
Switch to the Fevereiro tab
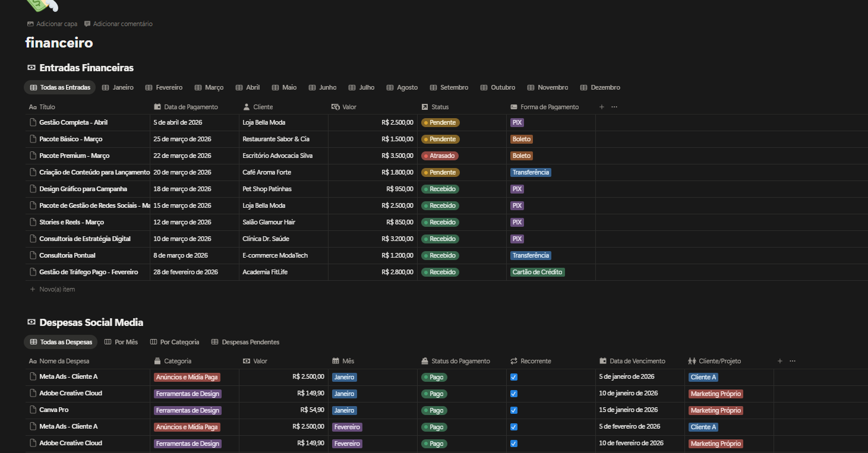pos(163,87)
